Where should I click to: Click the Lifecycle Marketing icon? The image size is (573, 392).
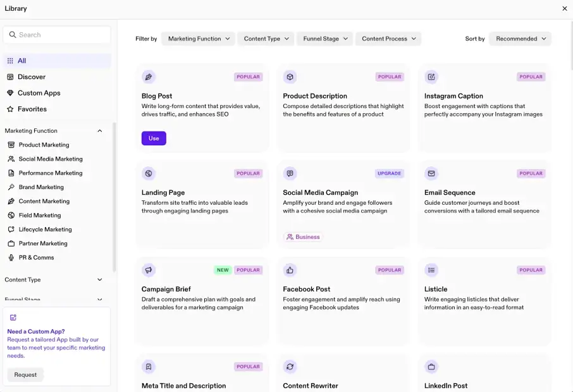click(x=11, y=230)
